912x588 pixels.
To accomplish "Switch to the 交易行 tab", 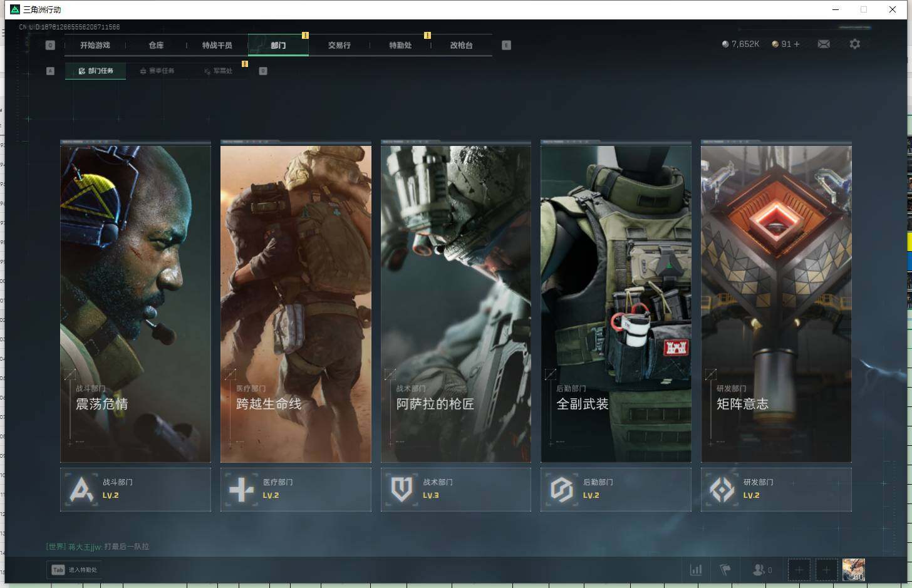I will coord(339,45).
